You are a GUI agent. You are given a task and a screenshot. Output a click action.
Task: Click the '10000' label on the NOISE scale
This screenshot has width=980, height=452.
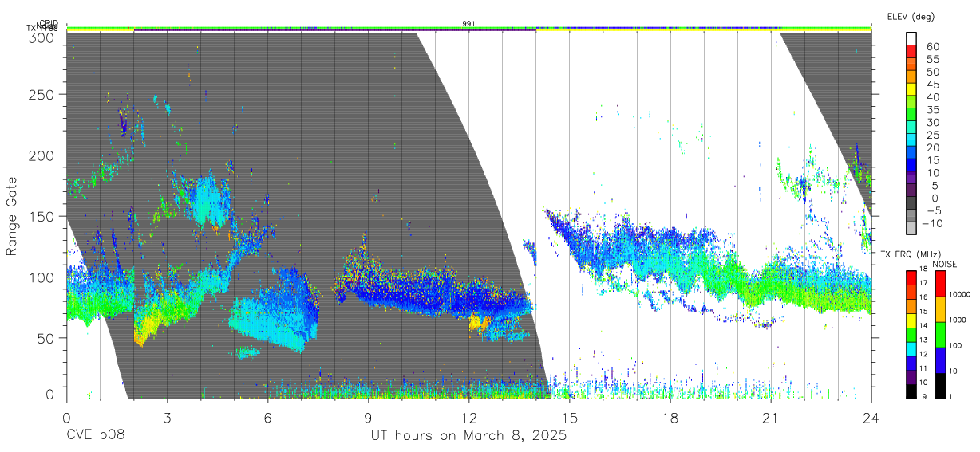960,294
